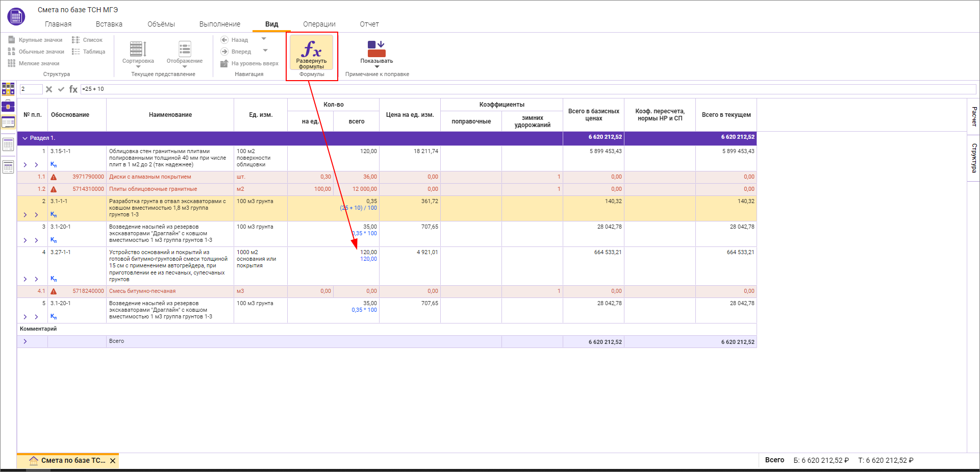Expand first chevron of row 3
This screenshot has width=980, height=472.
[25, 240]
